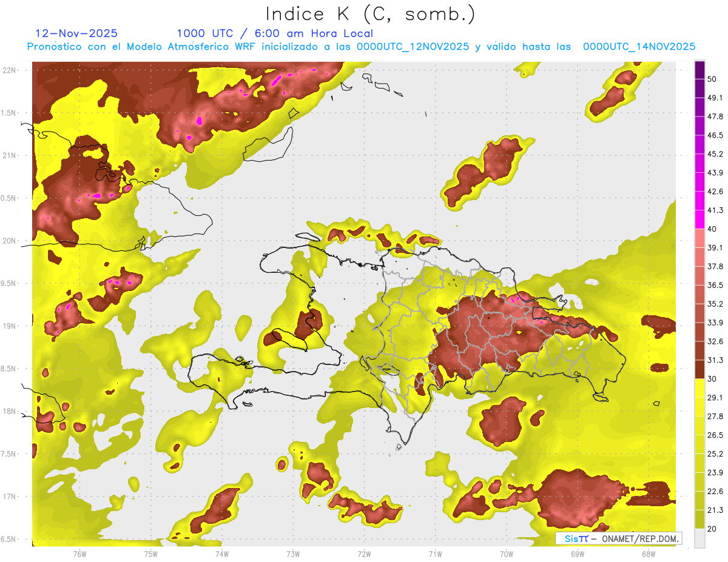The width and height of the screenshot is (728, 562).
Task: Click the '47.8' legend value
Action: click(x=715, y=116)
